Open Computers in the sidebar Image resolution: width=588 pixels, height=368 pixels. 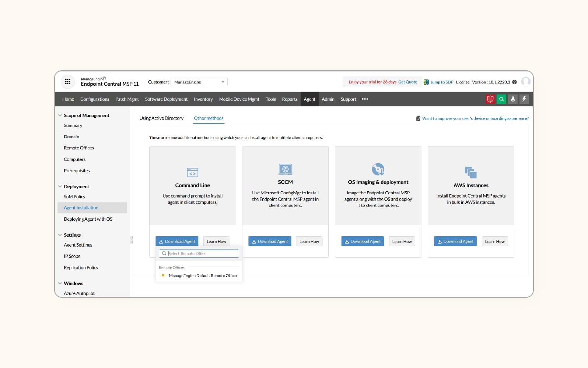point(75,159)
